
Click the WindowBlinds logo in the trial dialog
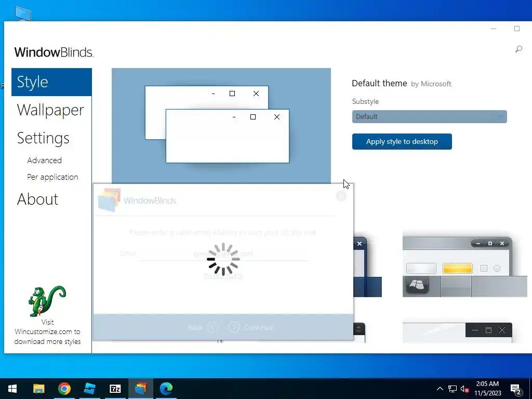137,200
